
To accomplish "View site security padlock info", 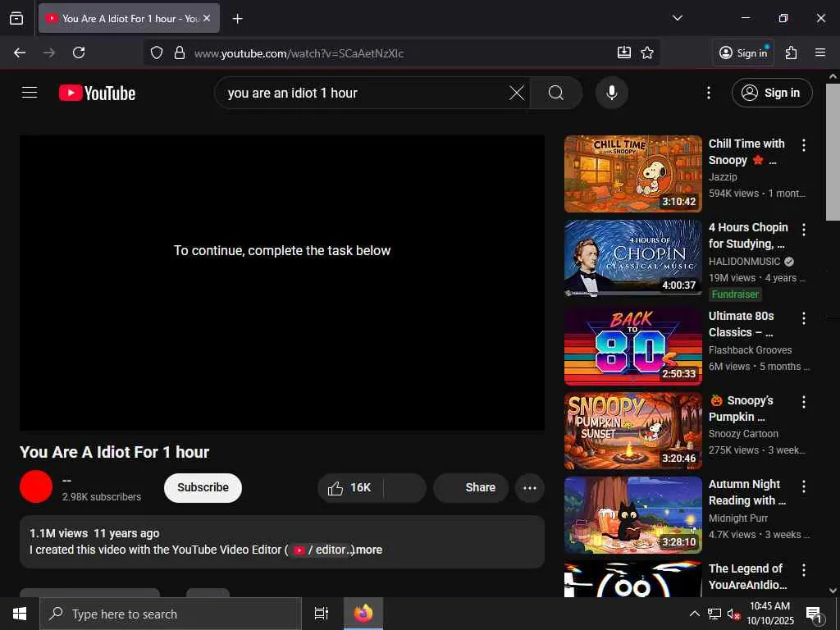I will coord(180,52).
